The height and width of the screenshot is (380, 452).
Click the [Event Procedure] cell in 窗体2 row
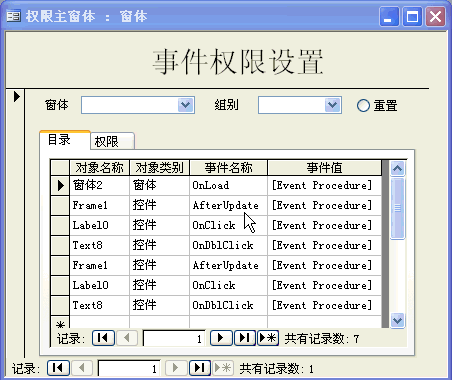(324, 185)
